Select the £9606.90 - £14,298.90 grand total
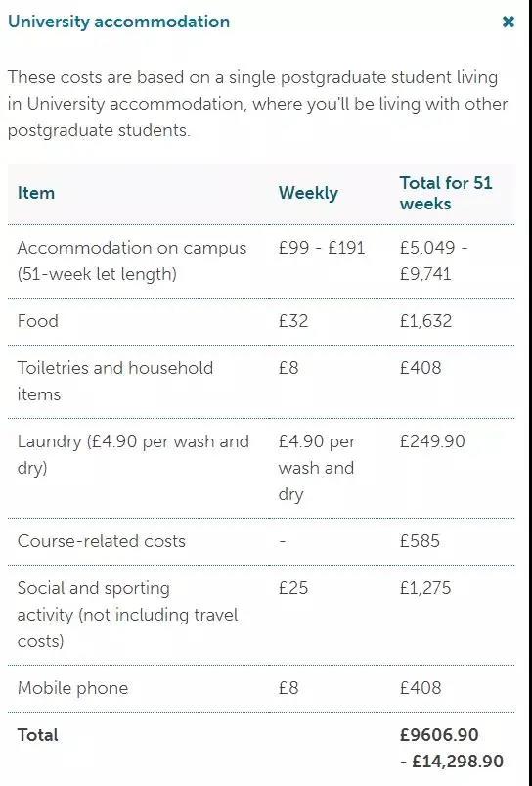 (452, 749)
